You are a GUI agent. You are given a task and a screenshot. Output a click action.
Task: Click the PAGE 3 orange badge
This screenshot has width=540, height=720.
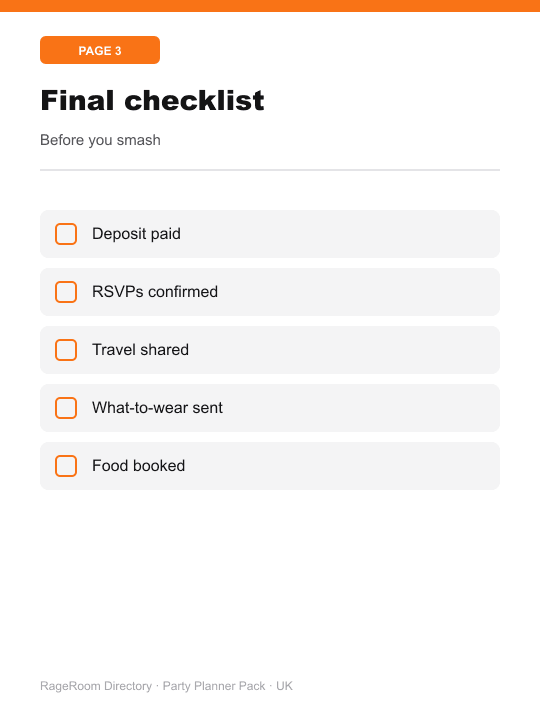coord(100,50)
